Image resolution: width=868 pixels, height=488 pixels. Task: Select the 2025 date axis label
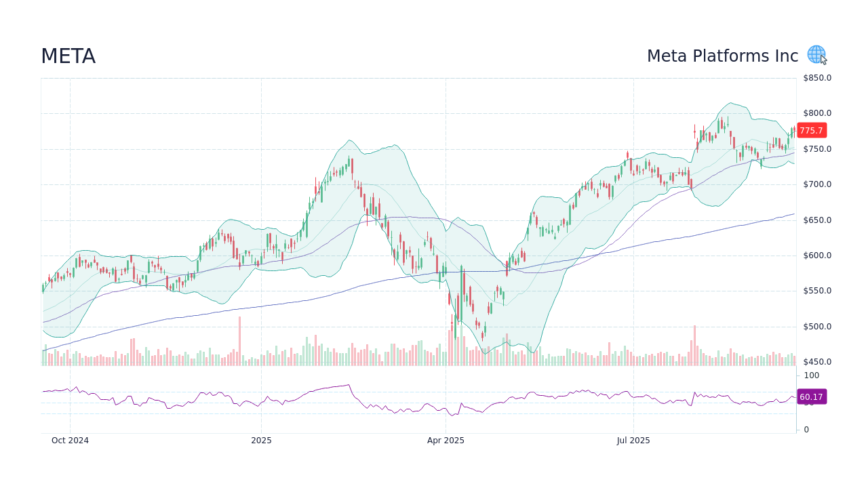261,441
